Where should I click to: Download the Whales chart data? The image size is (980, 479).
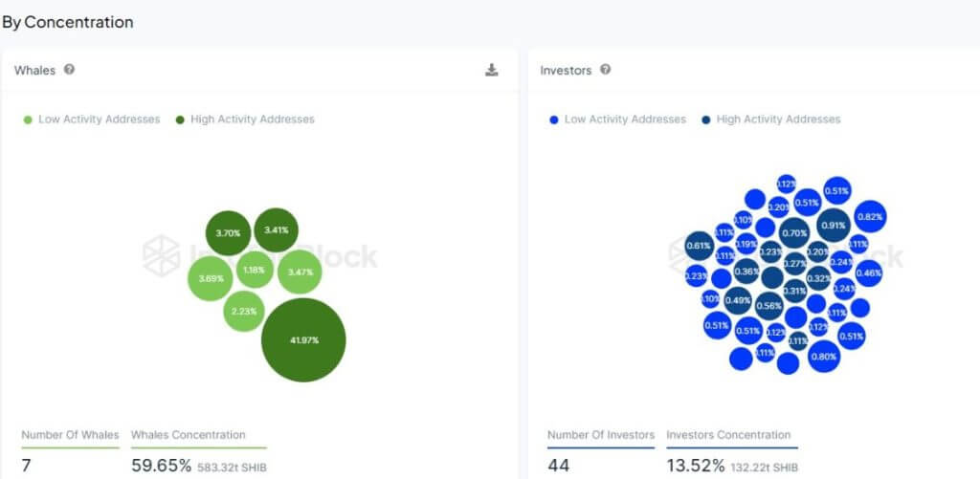click(x=492, y=70)
